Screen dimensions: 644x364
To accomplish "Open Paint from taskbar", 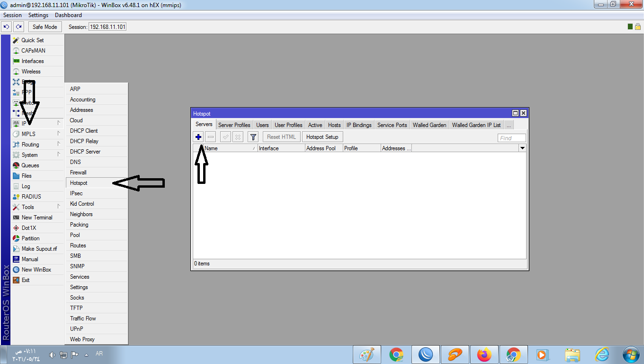I will [367, 355].
